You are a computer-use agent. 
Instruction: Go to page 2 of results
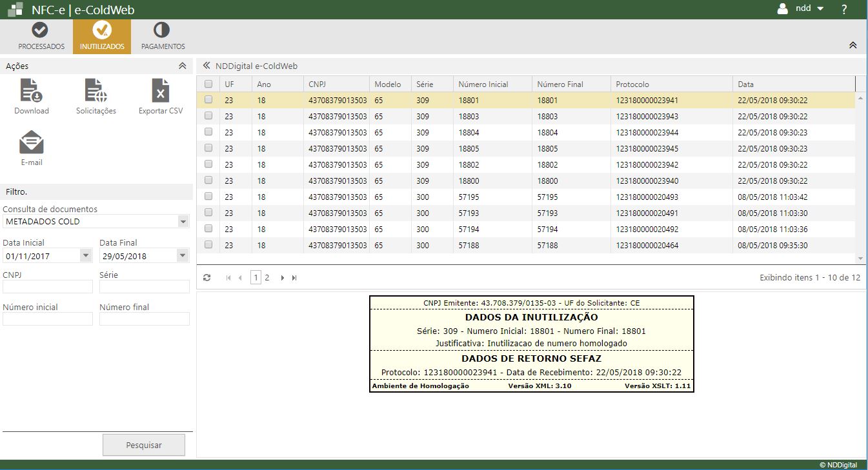pyautogui.click(x=267, y=278)
